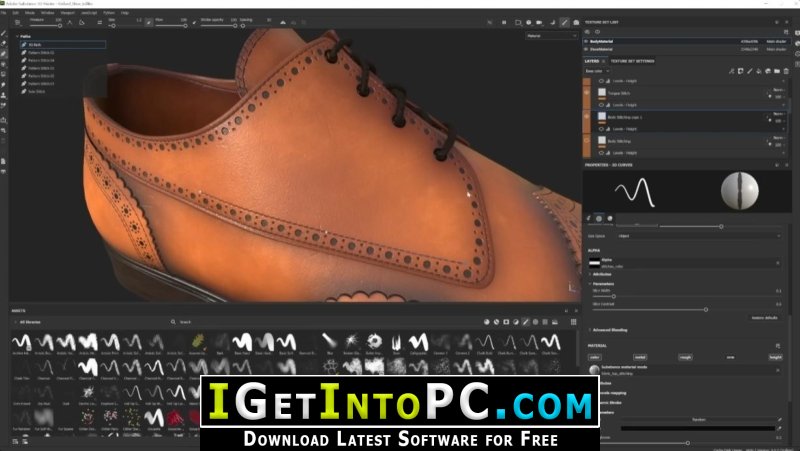Click the trash icon to delete layer
This screenshot has width=800, height=451.
click(786, 71)
